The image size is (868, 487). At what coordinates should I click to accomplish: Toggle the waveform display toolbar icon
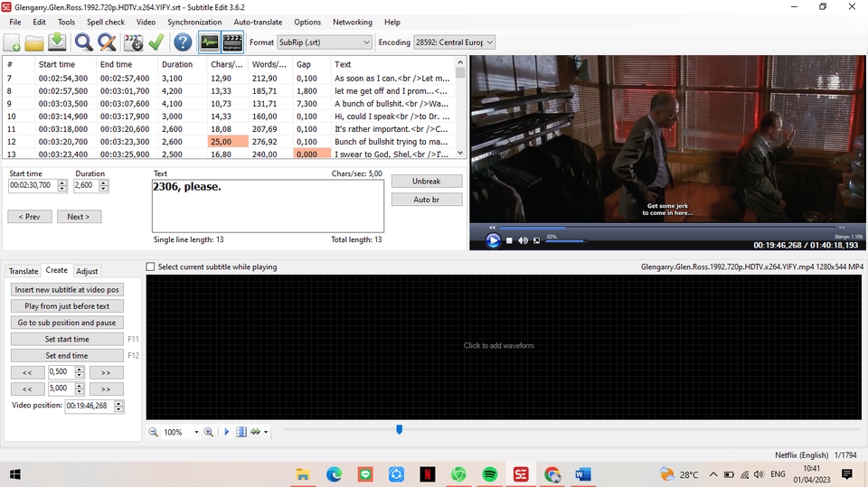(209, 42)
